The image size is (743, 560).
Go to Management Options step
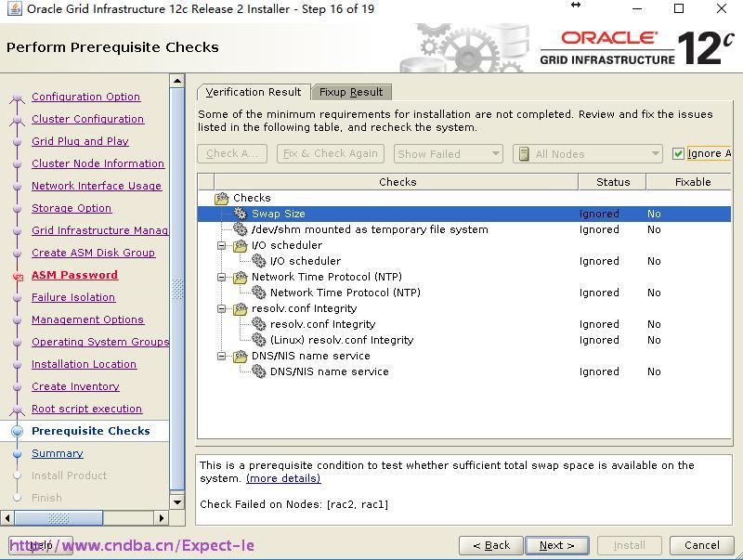(87, 319)
